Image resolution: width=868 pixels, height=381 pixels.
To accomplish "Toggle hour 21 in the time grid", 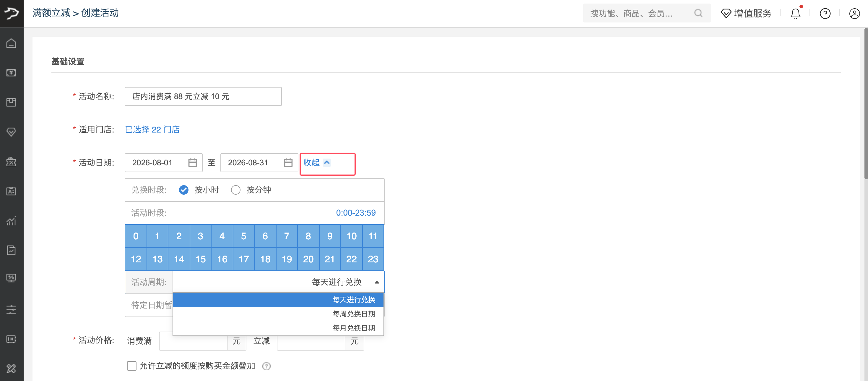I will click(330, 259).
